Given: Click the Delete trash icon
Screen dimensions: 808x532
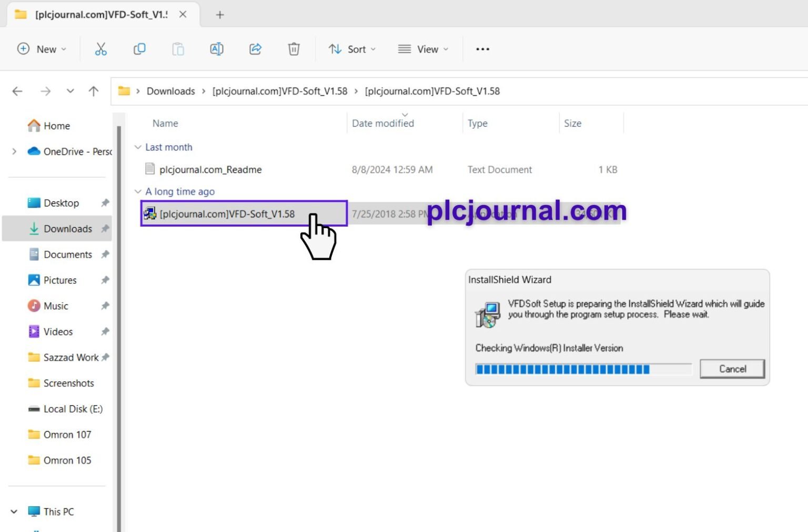Looking at the screenshot, I should coord(294,49).
